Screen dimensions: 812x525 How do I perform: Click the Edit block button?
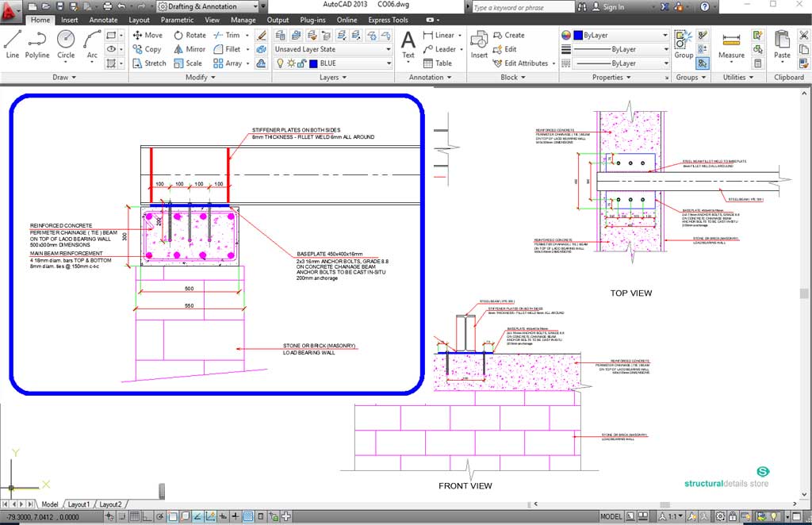click(x=505, y=49)
